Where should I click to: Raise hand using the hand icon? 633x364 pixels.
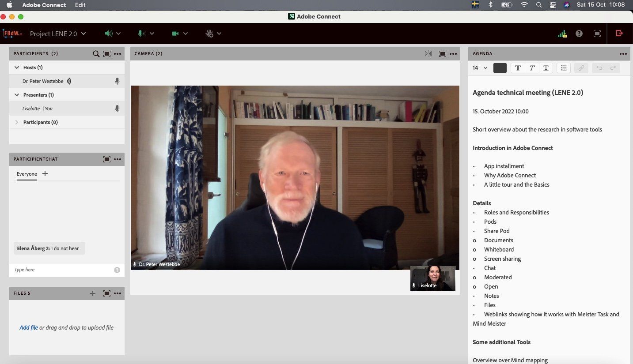click(209, 34)
